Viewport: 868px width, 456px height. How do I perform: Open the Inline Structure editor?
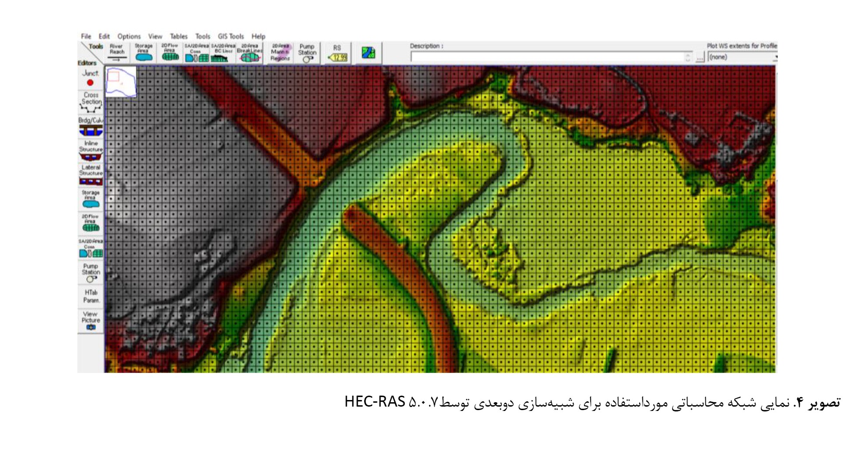pyautogui.click(x=91, y=150)
